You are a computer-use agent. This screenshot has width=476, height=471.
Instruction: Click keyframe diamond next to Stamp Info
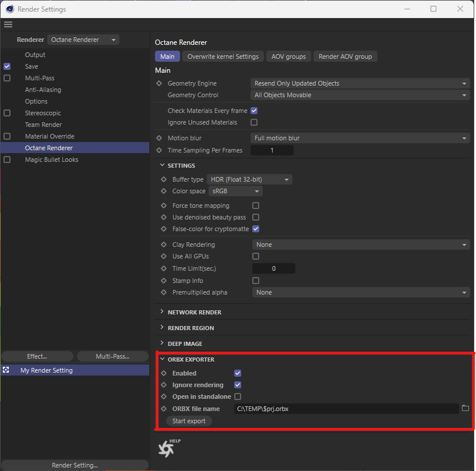point(164,281)
